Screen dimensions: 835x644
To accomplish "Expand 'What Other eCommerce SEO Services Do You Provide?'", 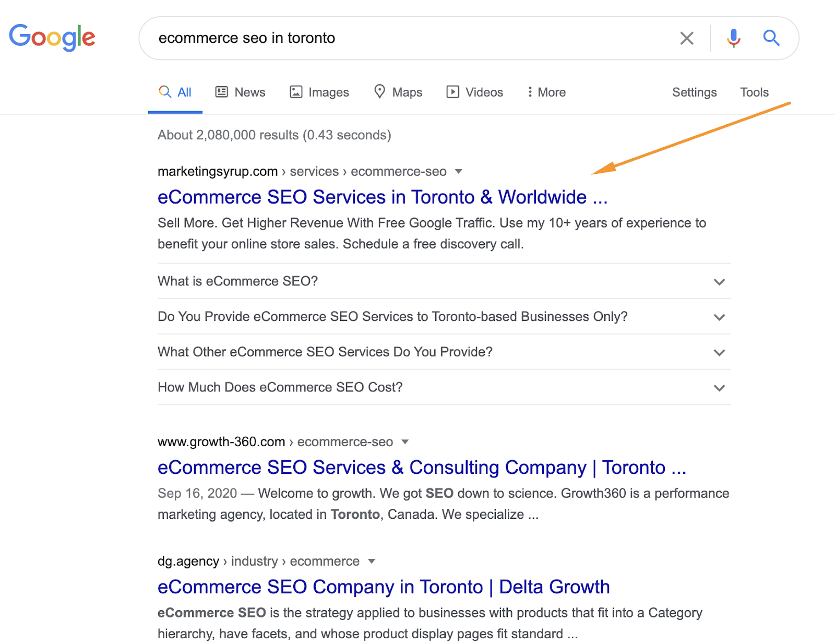I will pyautogui.click(x=444, y=352).
